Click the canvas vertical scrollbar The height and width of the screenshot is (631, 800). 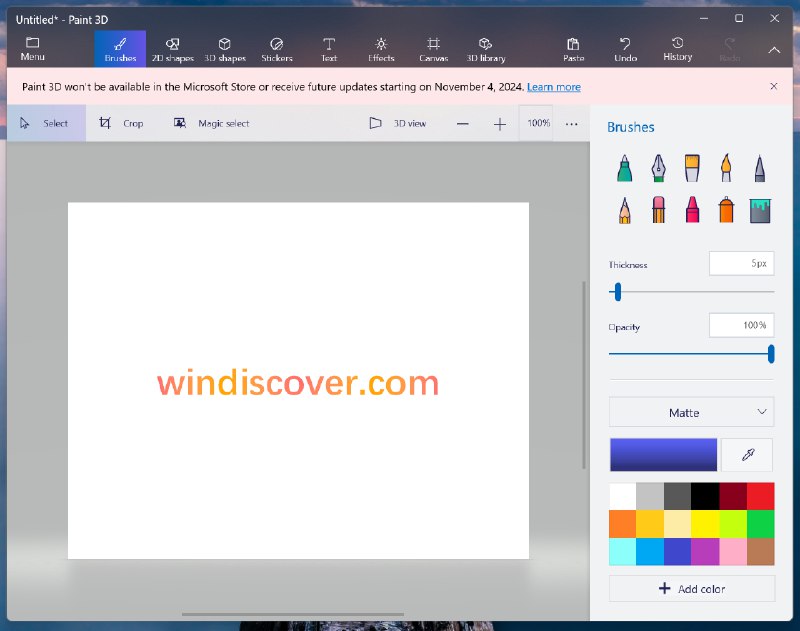click(584, 375)
